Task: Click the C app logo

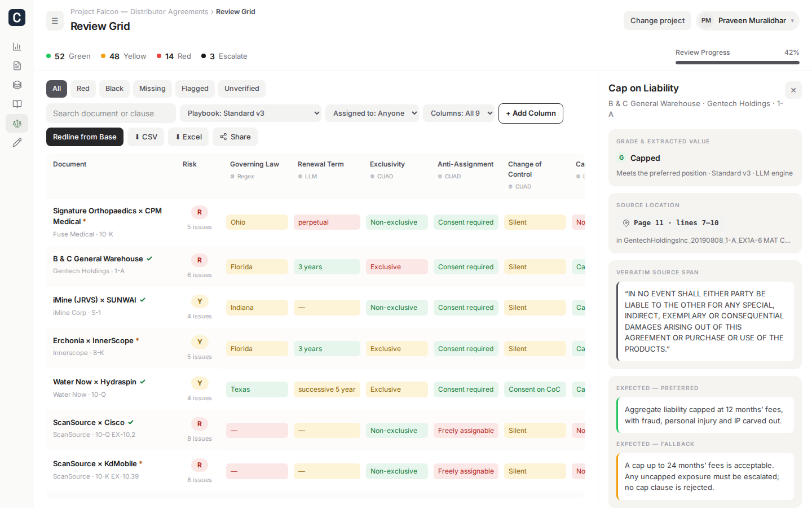Action: [x=17, y=17]
